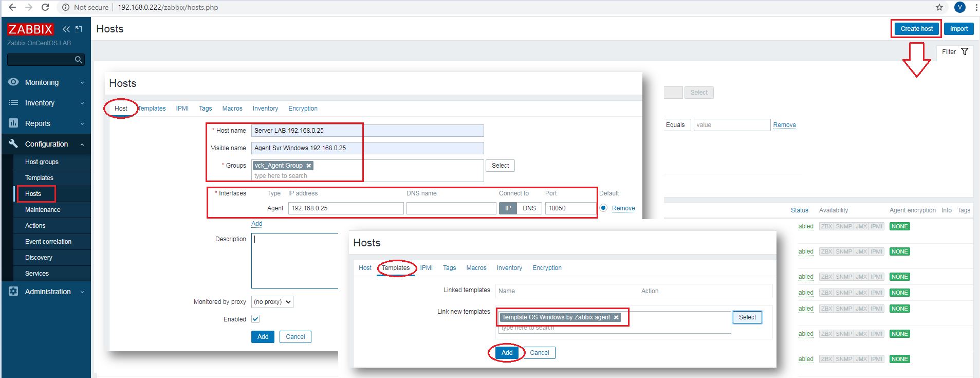
Task: Go back using browser back arrow
Action: click(12, 7)
